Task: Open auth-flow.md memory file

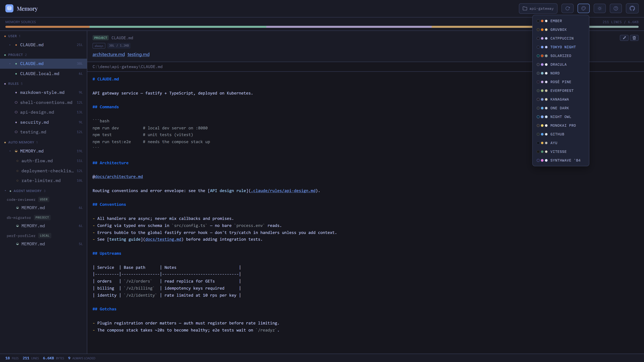Action: pyautogui.click(x=43, y=161)
